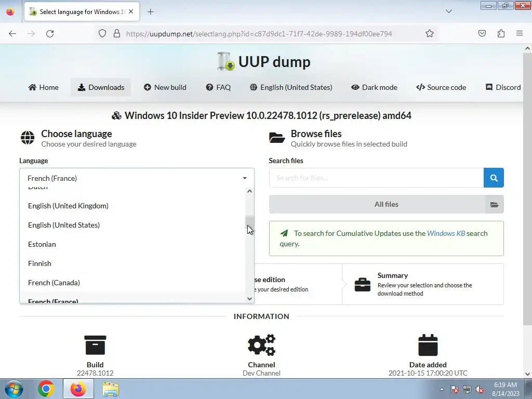The width and height of the screenshot is (532, 399).
Task: Click the Choose language globe icon
Action: [28, 138]
